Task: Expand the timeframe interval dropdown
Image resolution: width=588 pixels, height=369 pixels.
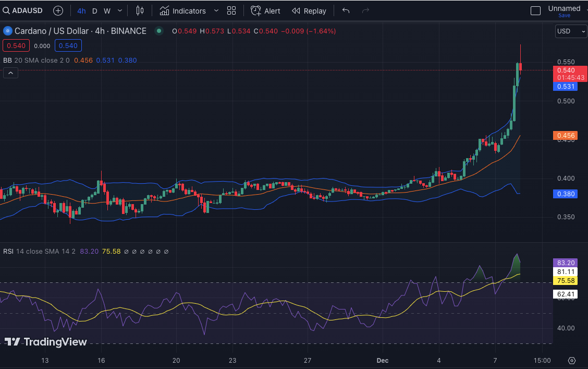Action: click(120, 10)
